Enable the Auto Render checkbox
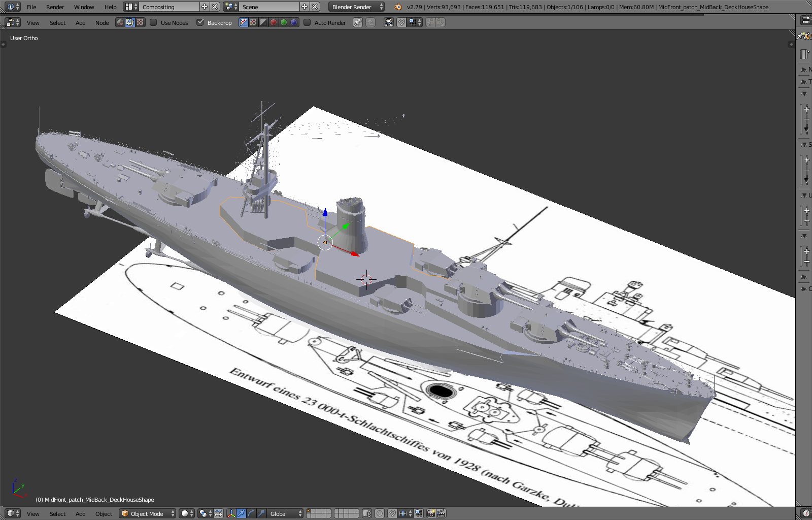 click(307, 22)
